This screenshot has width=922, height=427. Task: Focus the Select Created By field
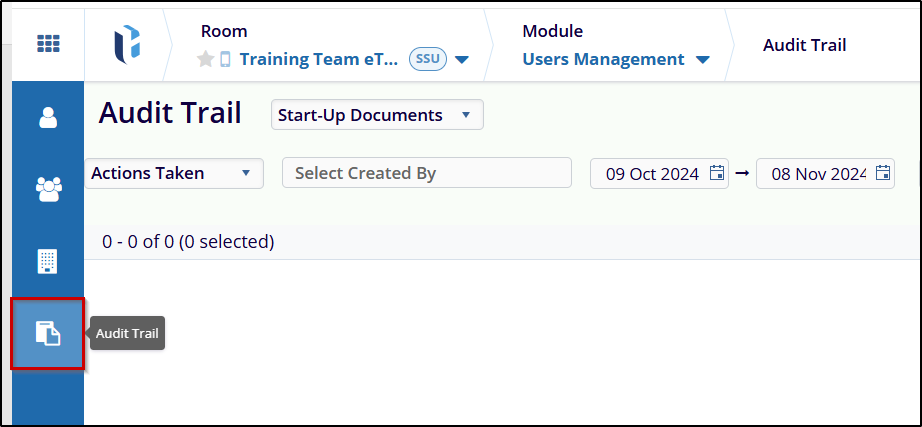pyautogui.click(x=427, y=173)
